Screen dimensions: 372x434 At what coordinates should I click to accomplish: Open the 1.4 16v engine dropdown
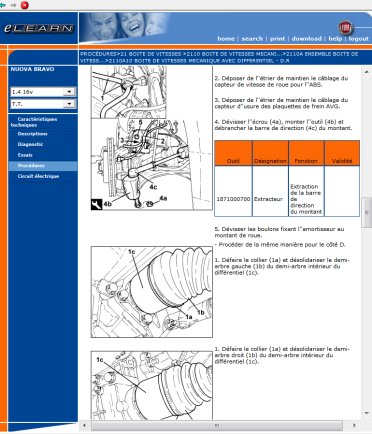[x=43, y=92]
